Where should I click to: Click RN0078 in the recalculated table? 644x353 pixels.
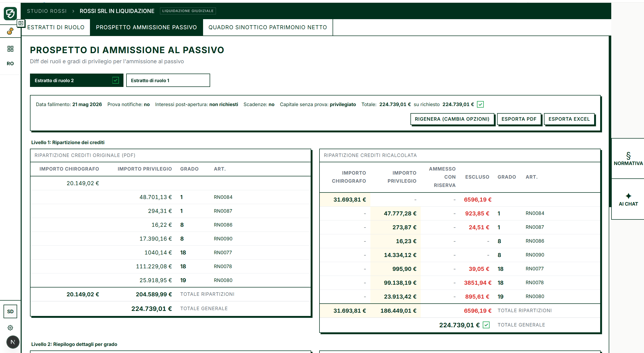click(535, 283)
